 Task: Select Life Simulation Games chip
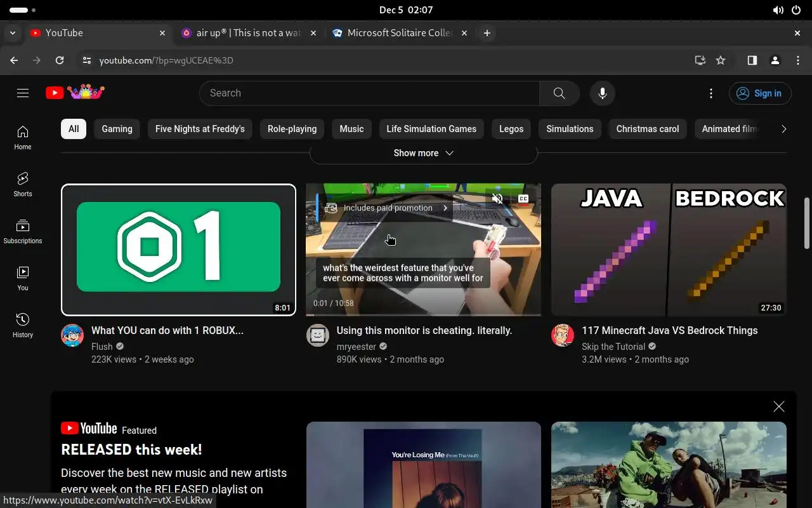(x=431, y=129)
